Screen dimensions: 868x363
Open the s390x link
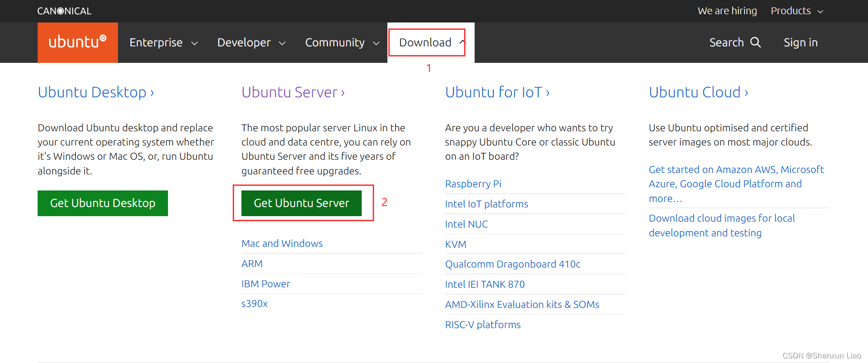point(254,304)
